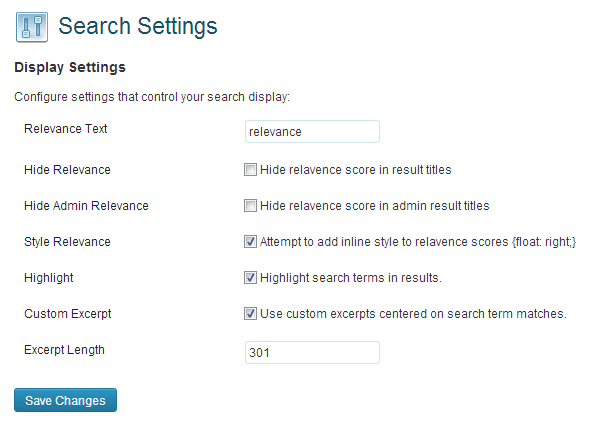Focus the Relevance Text input field

pos(312,132)
